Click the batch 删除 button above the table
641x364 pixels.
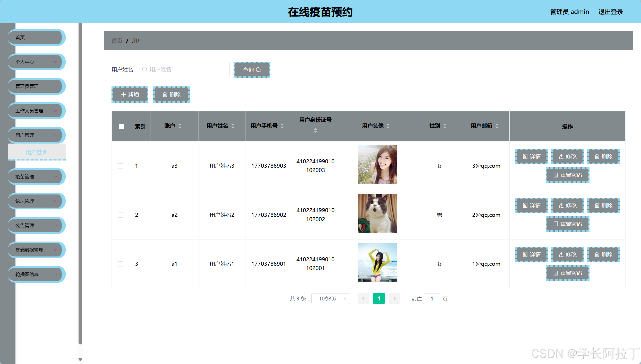tap(171, 95)
